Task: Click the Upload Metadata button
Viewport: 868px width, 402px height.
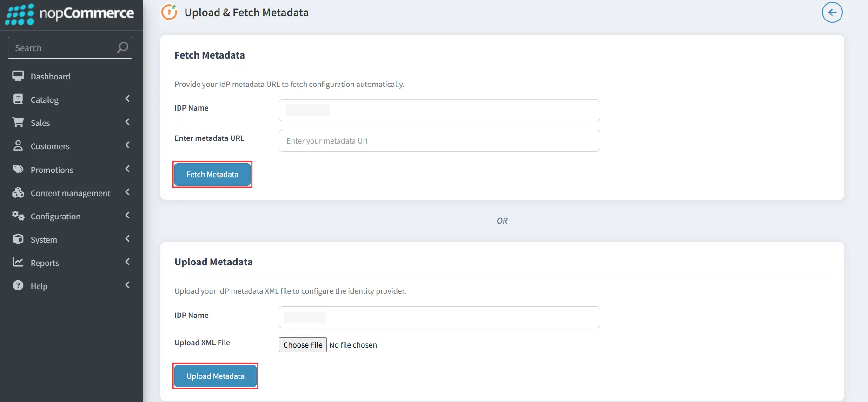Action: [x=215, y=376]
